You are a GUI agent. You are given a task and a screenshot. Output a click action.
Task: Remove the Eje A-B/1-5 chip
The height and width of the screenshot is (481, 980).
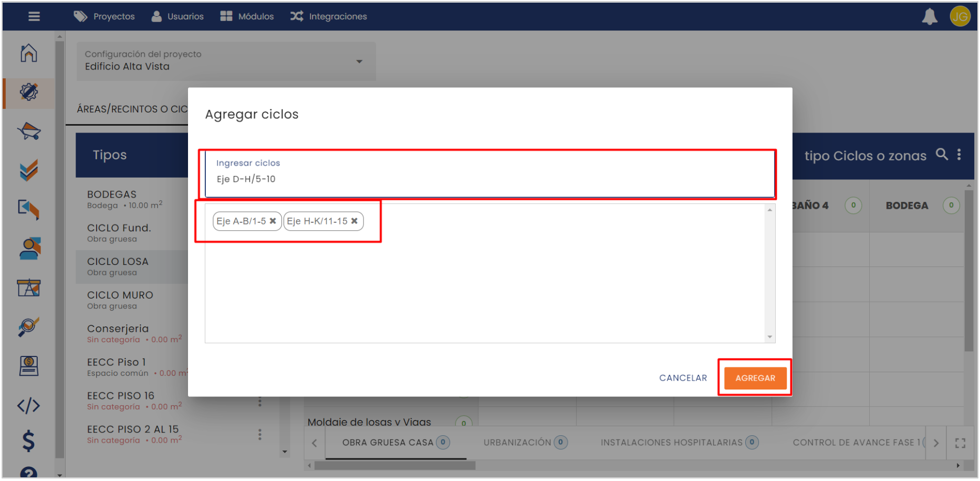273,221
